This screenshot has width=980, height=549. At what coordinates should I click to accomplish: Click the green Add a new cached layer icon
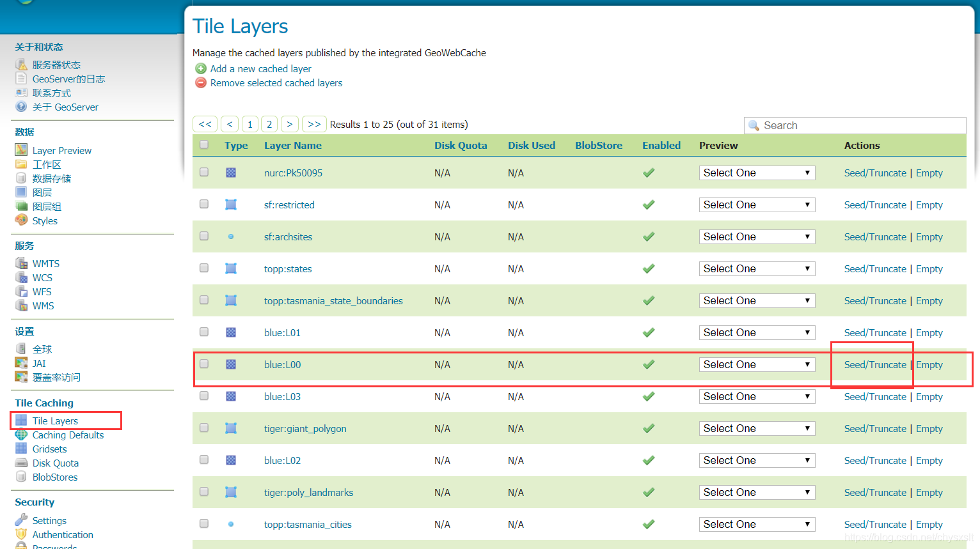(x=201, y=68)
